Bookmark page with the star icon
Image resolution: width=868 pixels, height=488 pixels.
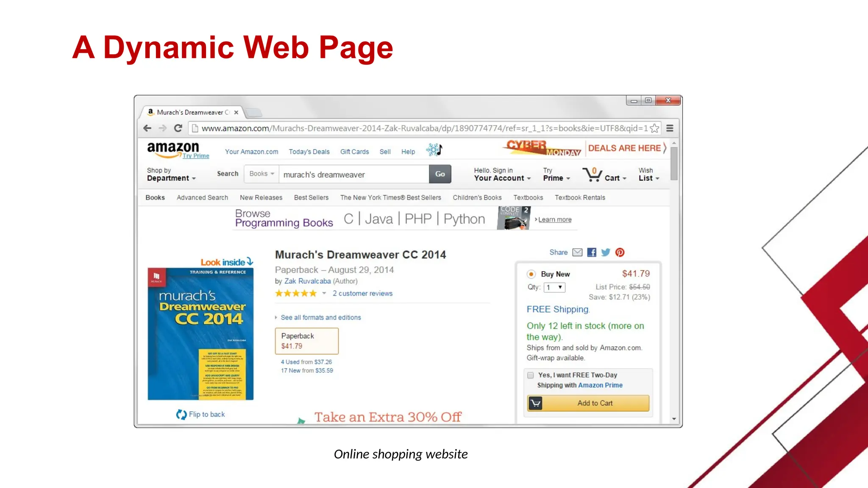point(654,128)
